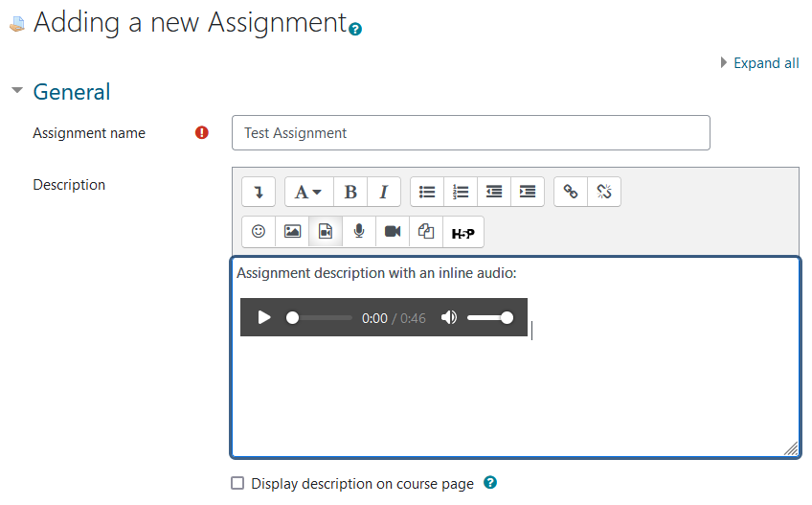This screenshot has width=812, height=505.
Task: Click the Expand all link
Action: point(766,63)
